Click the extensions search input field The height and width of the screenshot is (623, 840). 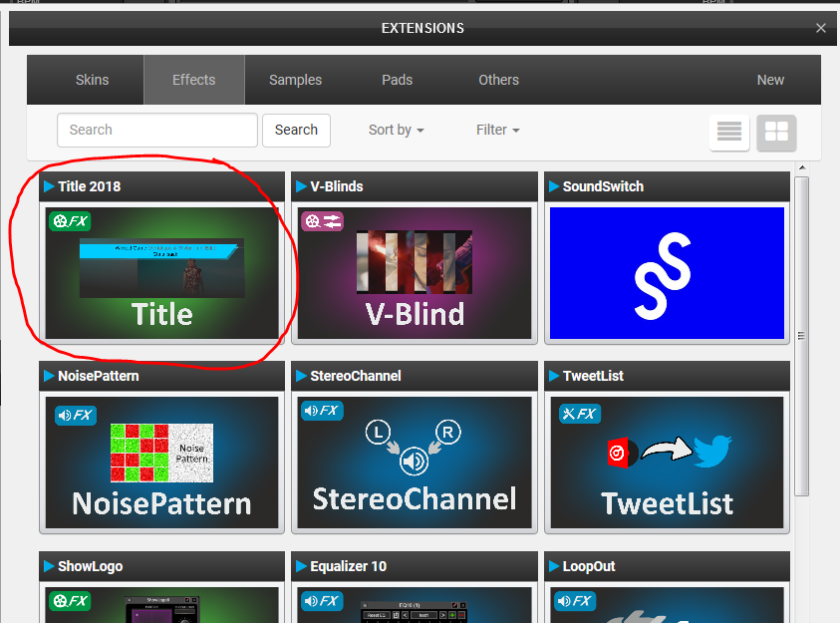[157, 131]
